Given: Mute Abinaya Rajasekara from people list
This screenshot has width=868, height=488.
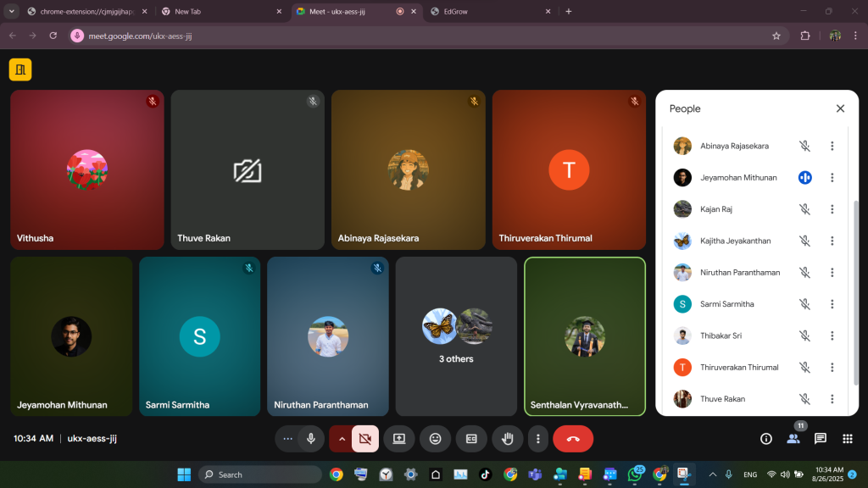Looking at the screenshot, I should pos(804,146).
